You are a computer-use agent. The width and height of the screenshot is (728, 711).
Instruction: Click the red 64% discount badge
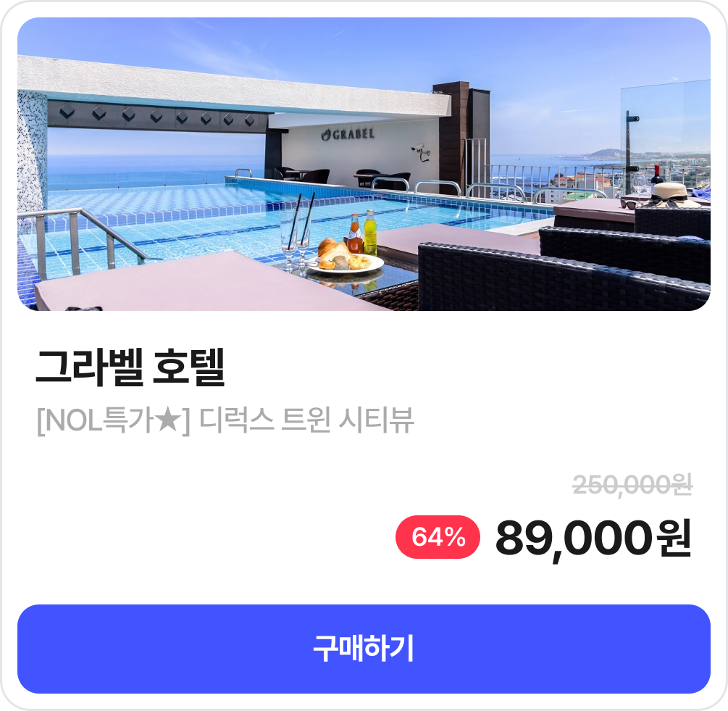438,537
